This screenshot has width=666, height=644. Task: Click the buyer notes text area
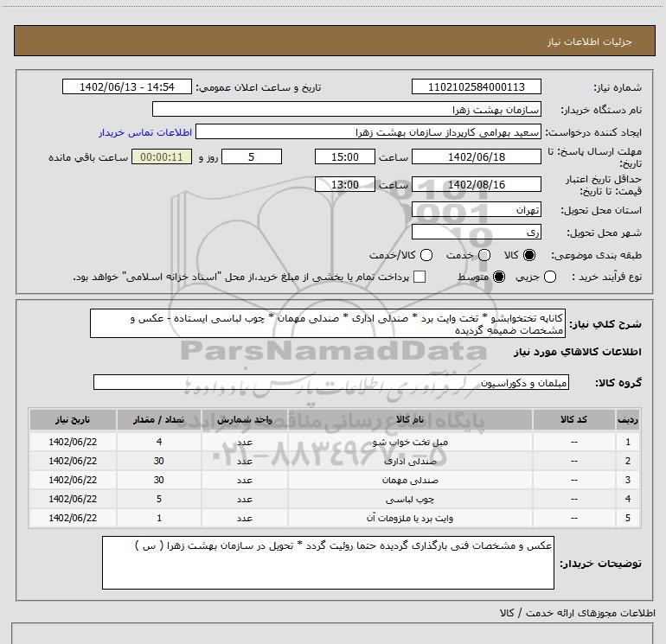[x=328, y=563]
